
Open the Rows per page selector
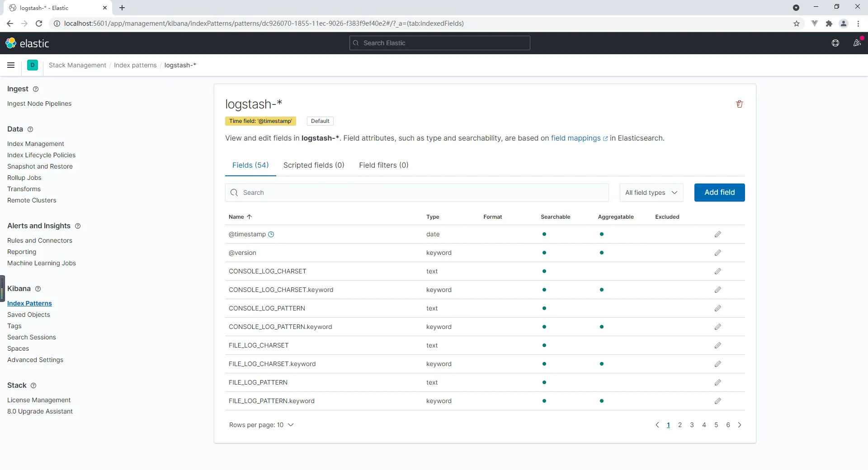point(261,425)
